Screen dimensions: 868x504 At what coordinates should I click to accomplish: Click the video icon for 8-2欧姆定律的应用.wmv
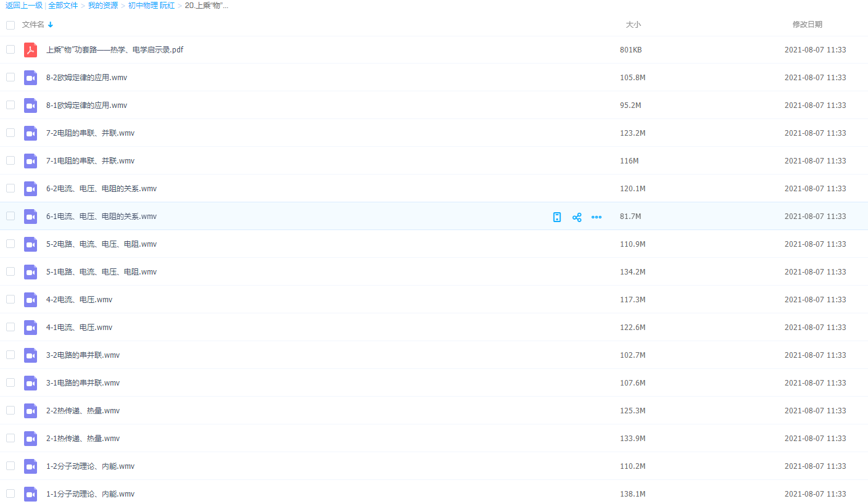[x=30, y=78]
